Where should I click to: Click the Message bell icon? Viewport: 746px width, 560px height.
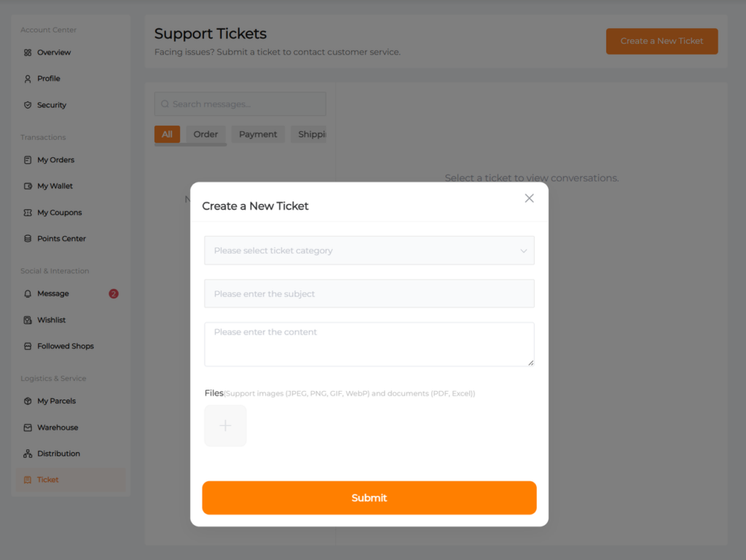(x=28, y=294)
